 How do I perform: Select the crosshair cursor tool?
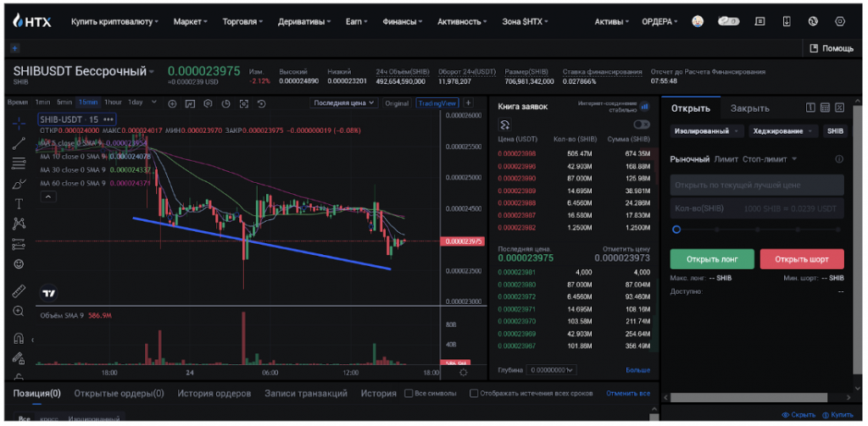pos(19,123)
